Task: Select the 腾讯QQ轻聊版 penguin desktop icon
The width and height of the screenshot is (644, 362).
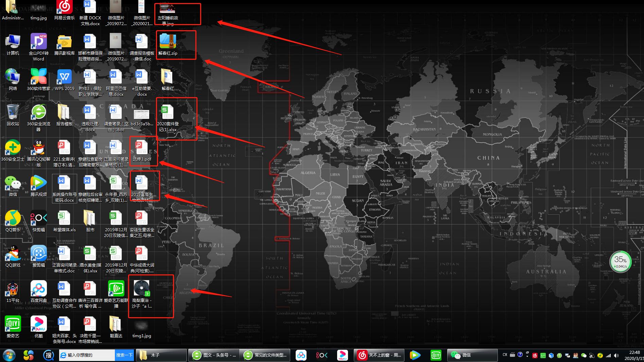Action: click(38, 148)
